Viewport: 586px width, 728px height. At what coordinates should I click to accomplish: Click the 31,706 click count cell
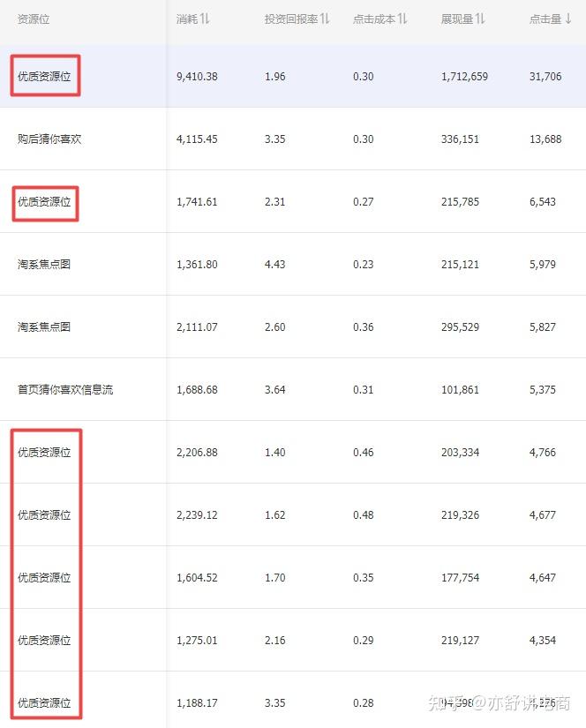545,77
